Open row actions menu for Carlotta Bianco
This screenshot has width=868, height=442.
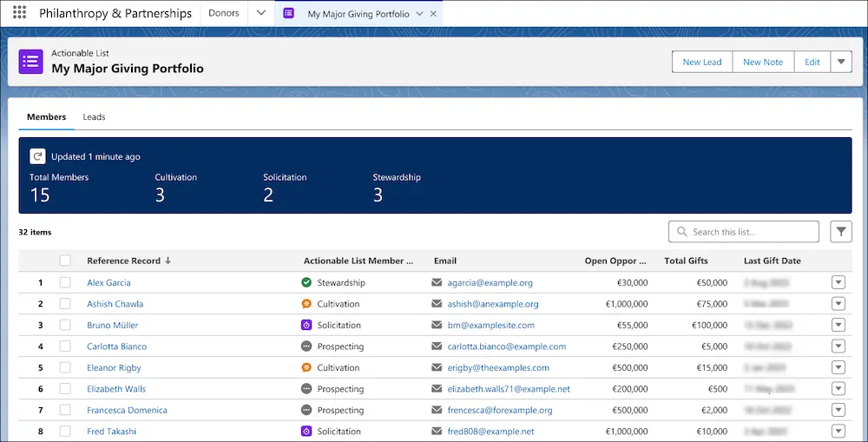click(x=838, y=346)
